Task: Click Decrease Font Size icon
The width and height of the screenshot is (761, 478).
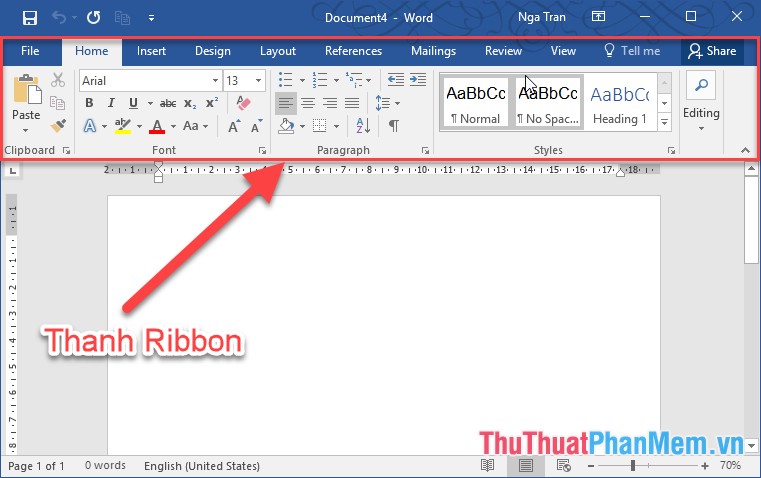Action: pyautogui.click(x=256, y=126)
